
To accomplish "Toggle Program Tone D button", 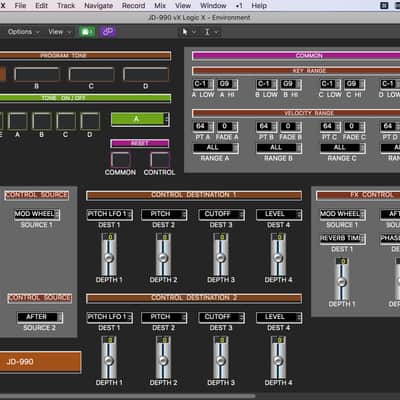I will click(146, 74).
